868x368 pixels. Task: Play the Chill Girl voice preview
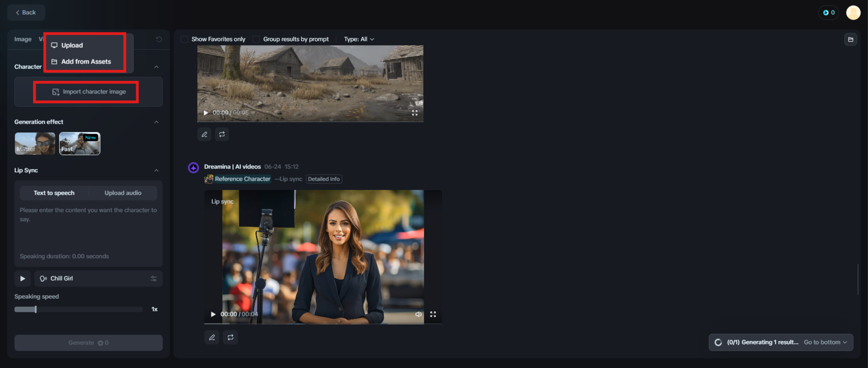(x=23, y=278)
